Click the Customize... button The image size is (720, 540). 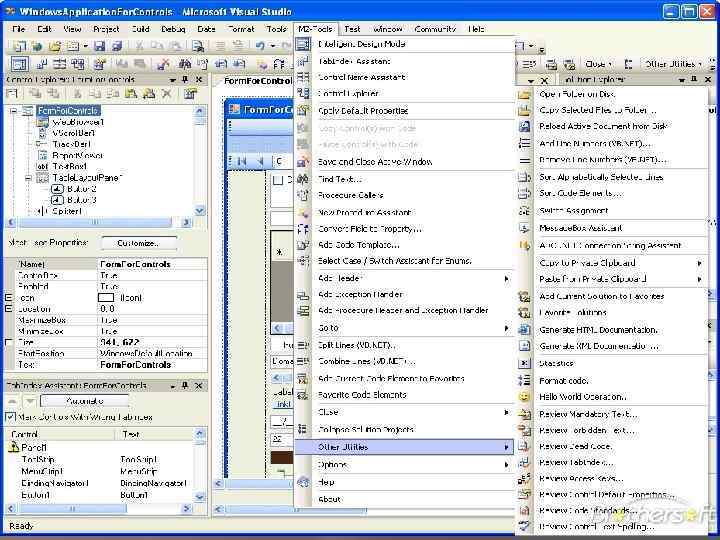[139, 243]
